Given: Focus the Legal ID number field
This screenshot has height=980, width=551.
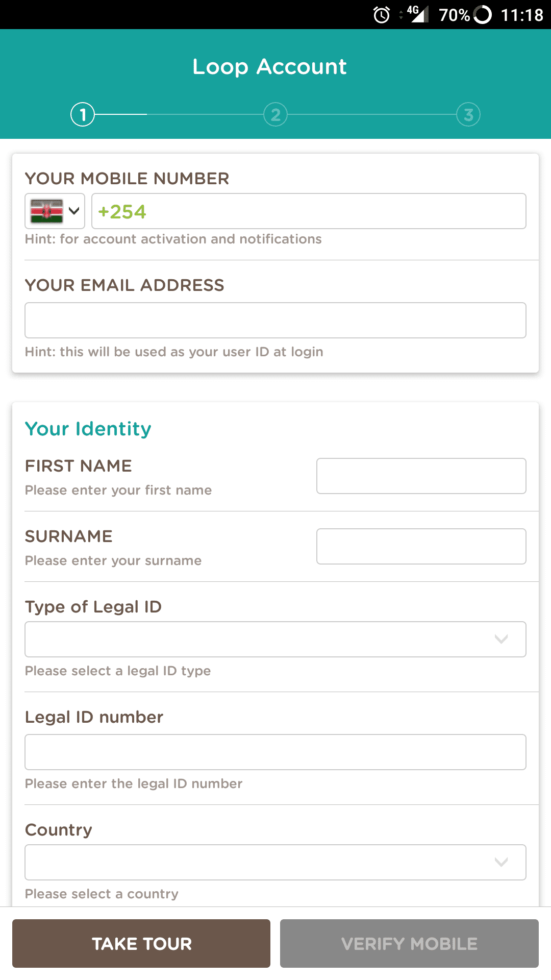Looking at the screenshot, I should click(275, 752).
